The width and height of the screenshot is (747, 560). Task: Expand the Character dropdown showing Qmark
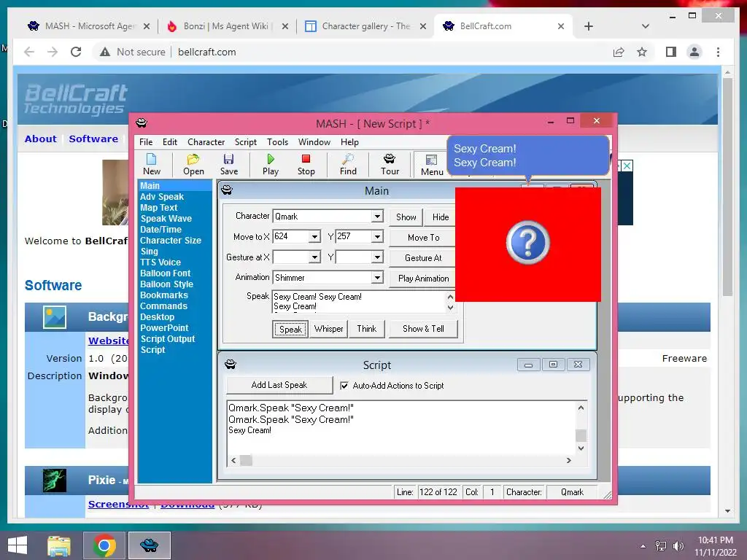377,216
